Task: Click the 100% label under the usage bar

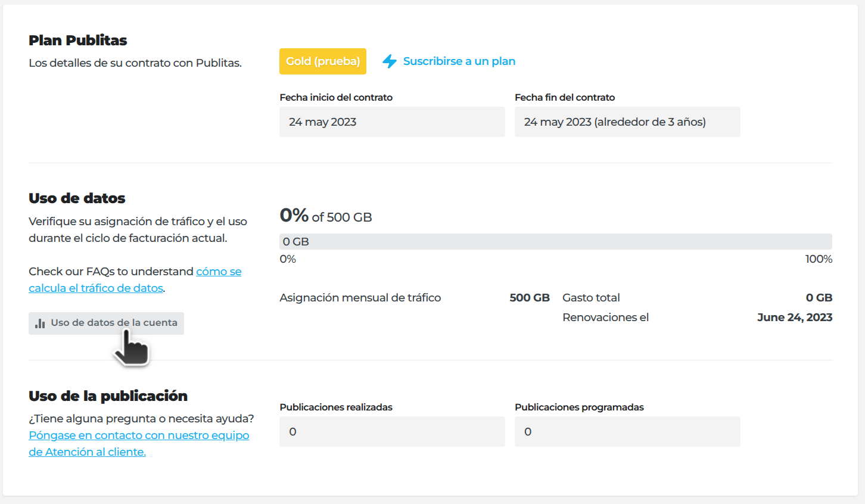Action: tap(819, 259)
